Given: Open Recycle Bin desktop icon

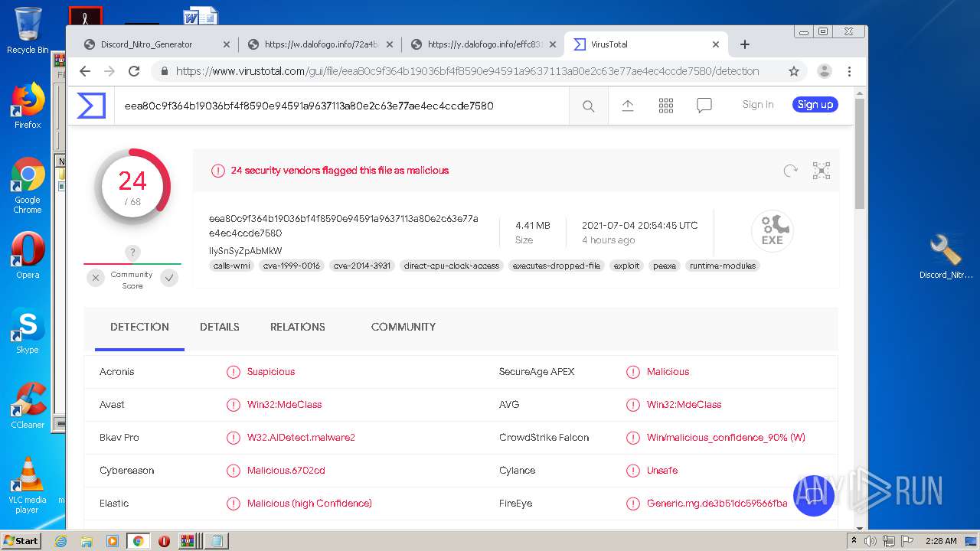Looking at the screenshot, I should (x=28, y=31).
